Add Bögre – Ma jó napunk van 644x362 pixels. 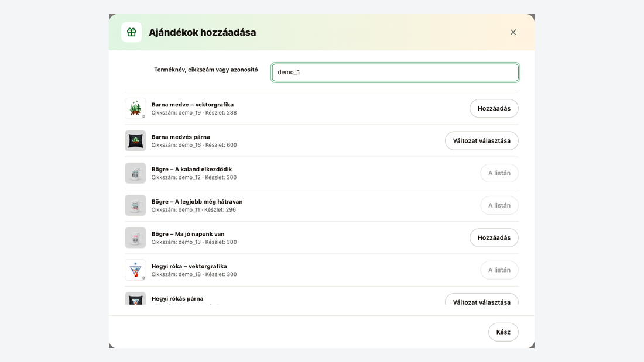[494, 237]
